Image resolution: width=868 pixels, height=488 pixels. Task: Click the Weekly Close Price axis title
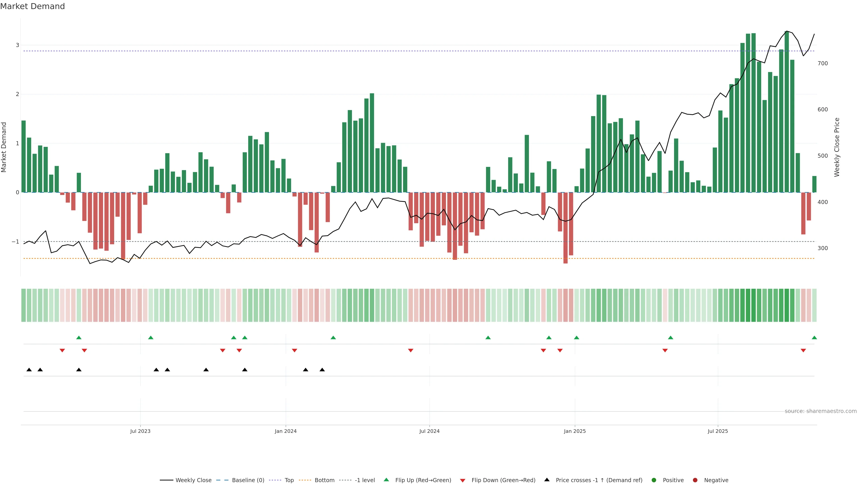(837, 147)
